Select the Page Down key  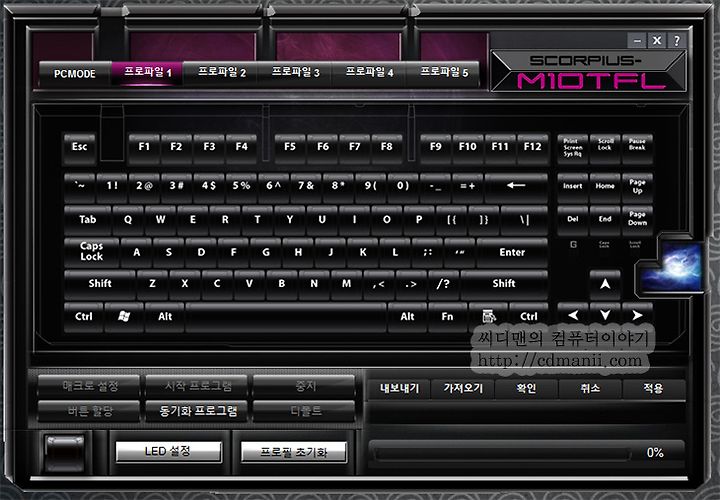coord(637,219)
